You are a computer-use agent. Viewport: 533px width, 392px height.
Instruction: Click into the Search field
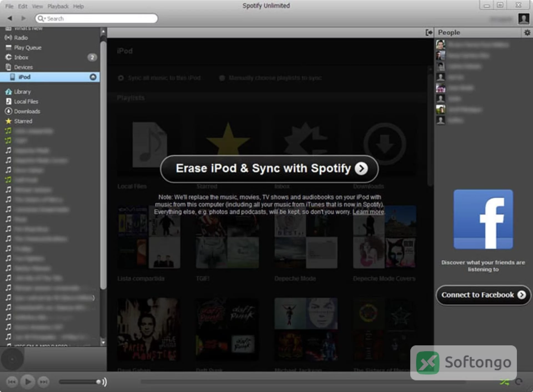click(96, 18)
